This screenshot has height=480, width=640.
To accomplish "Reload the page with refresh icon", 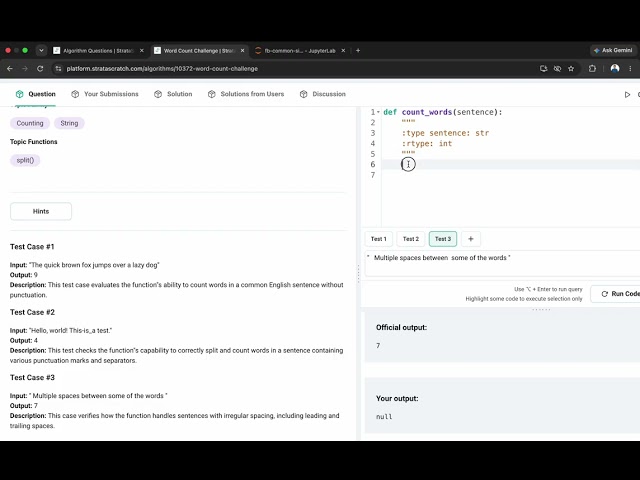I will tap(40, 69).
